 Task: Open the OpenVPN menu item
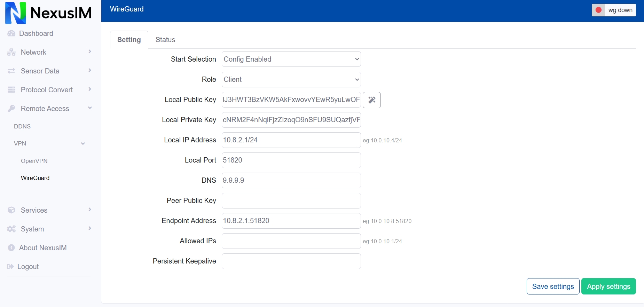pyautogui.click(x=34, y=161)
